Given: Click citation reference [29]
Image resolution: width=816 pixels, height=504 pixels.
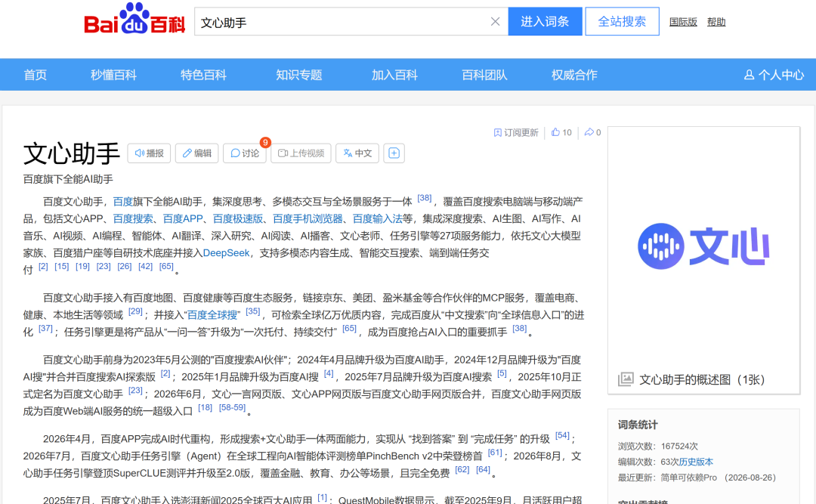Looking at the screenshot, I should [x=135, y=311].
